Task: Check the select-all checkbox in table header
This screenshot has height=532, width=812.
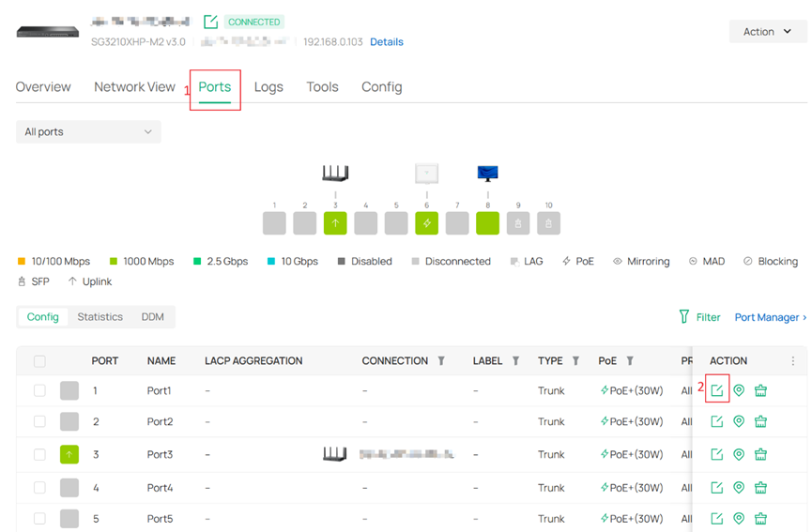Action: point(39,361)
